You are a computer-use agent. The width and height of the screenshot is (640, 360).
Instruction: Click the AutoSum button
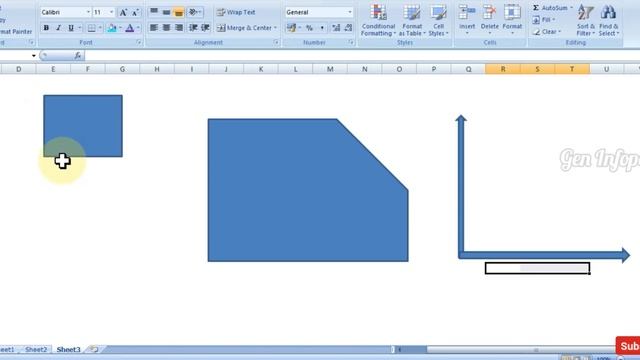[550, 8]
